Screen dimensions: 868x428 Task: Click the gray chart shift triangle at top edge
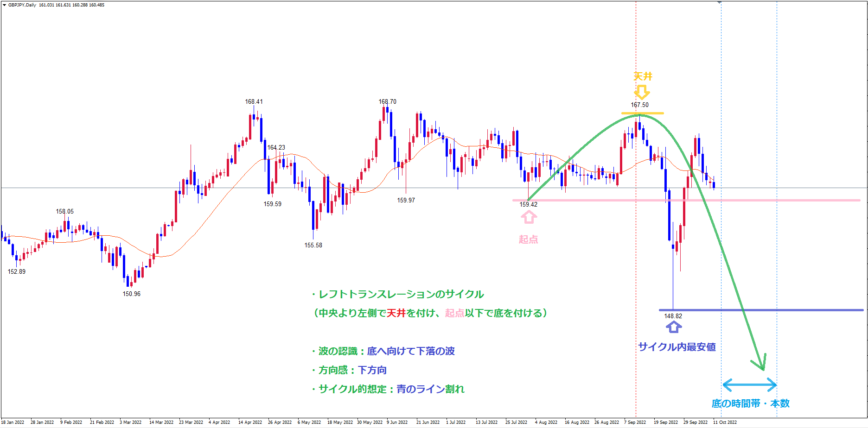point(719,2)
